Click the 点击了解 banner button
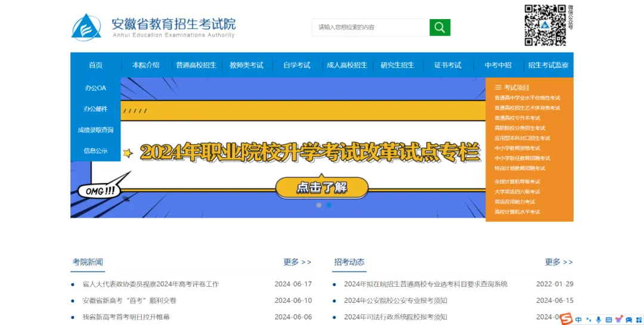This screenshot has height=325, width=644. [x=321, y=187]
